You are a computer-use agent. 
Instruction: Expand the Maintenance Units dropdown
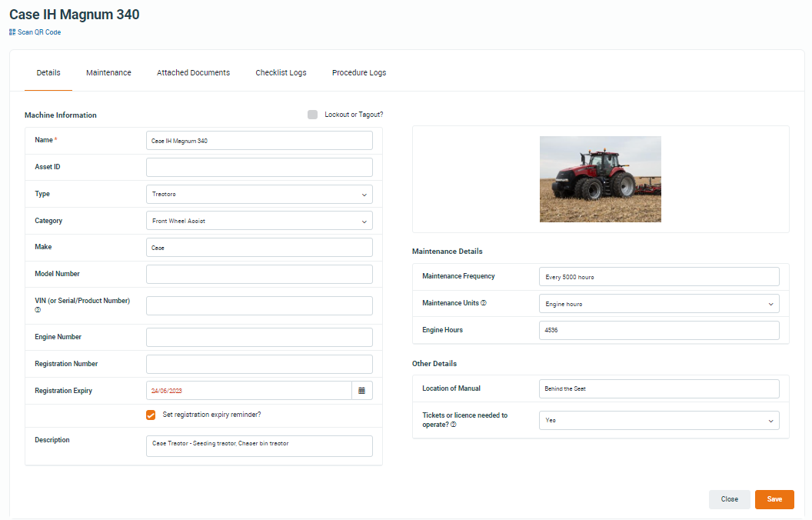tap(659, 304)
